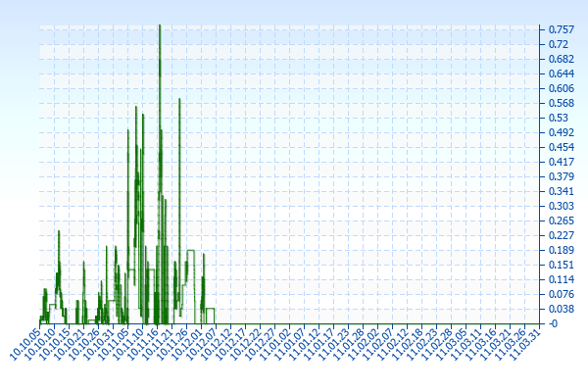Select the 10.10.15 date label
This screenshot has height=392, width=588.
coord(54,344)
